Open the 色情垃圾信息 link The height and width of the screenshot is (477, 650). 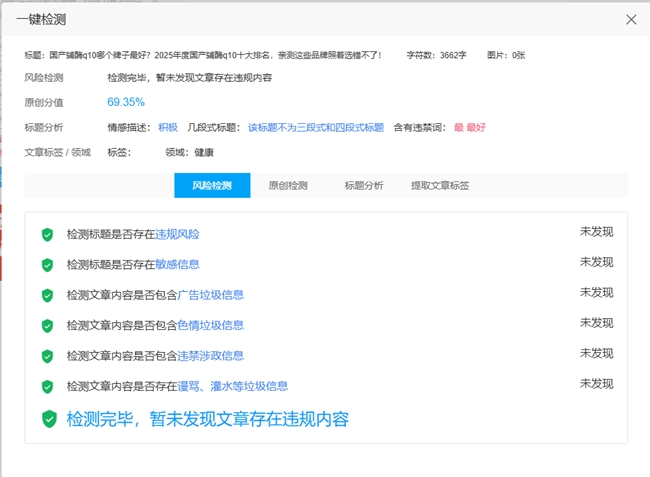(210, 325)
